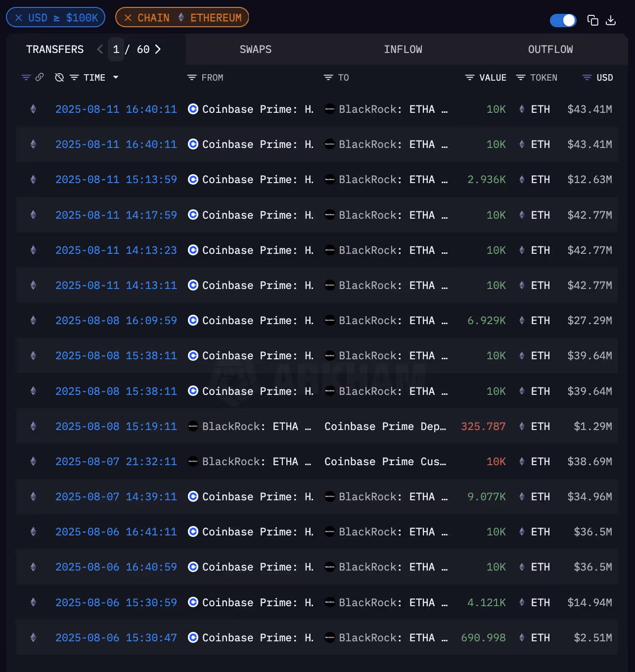
Task: Open transaction dated 2025-08-06 16:41:11
Action: pyautogui.click(x=116, y=532)
